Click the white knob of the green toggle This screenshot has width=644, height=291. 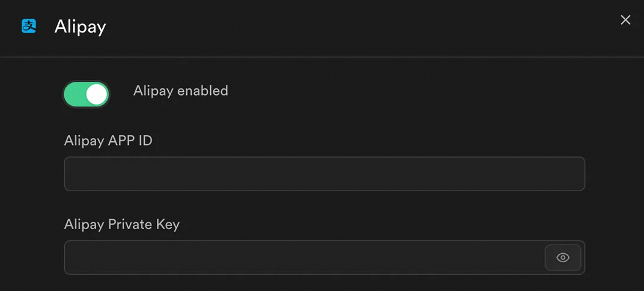[96, 94]
